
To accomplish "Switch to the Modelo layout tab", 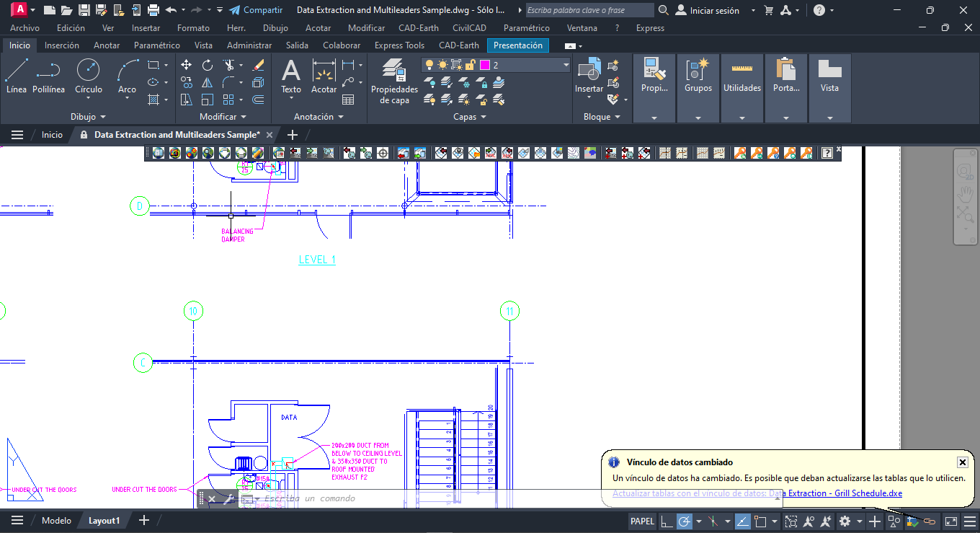I will tap(56, 521).
